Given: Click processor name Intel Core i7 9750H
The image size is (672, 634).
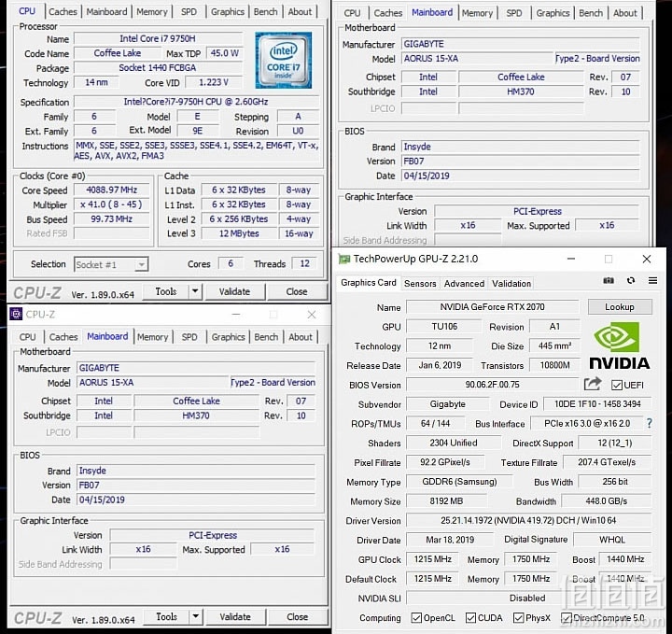Looking at the screenshot, I should [x=158, y=38].
